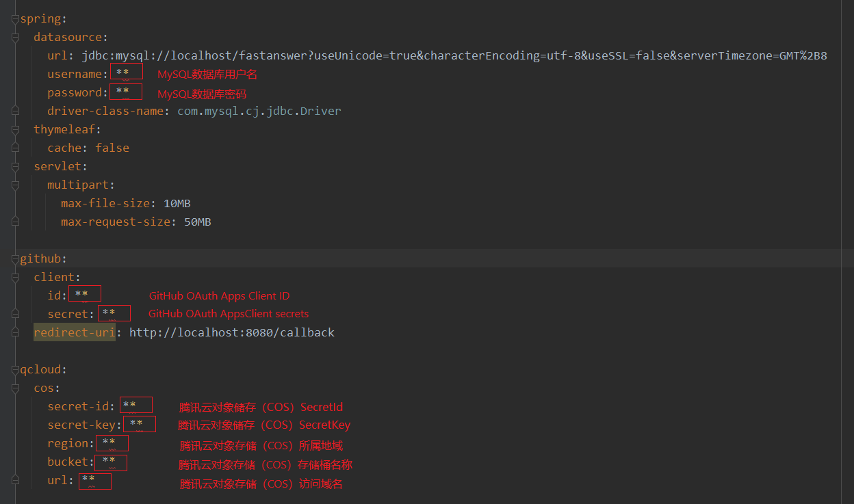
Task: Click the highlighted redirect-uri key
Action: [75, 332]
